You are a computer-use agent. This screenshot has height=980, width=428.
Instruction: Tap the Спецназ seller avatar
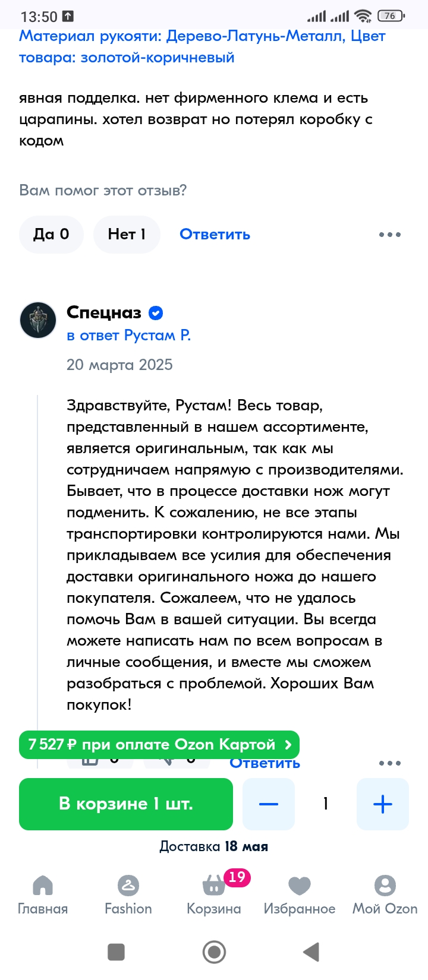pos(38,320)
